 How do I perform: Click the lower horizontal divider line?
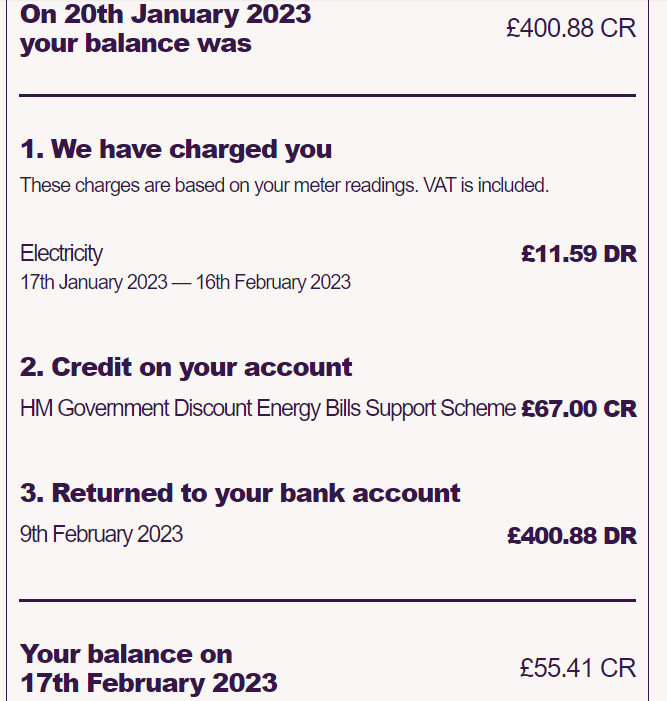[327, 600]
